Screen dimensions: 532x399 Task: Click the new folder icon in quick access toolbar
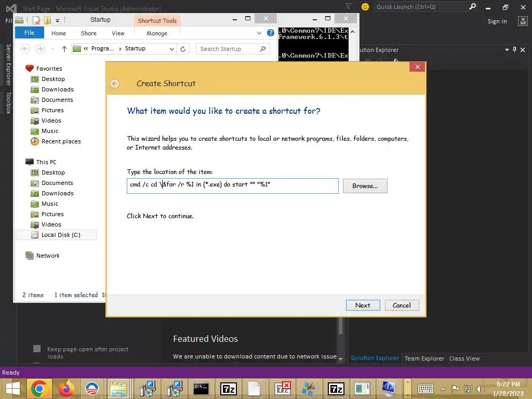click(x=47, y=20)
